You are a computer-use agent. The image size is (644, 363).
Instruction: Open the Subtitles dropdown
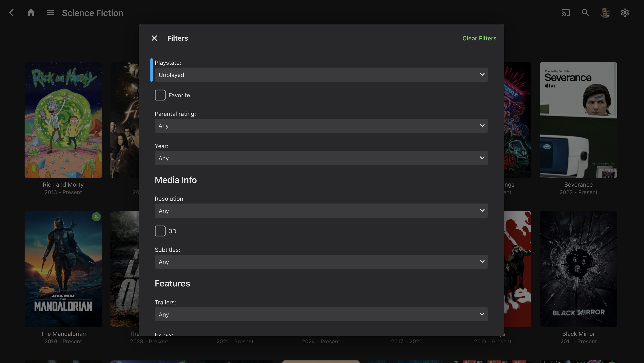(321, 262)
